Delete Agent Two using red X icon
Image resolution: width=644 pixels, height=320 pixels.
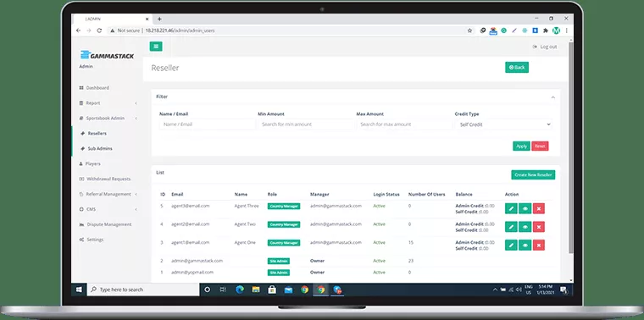click(x=538, y=227)
